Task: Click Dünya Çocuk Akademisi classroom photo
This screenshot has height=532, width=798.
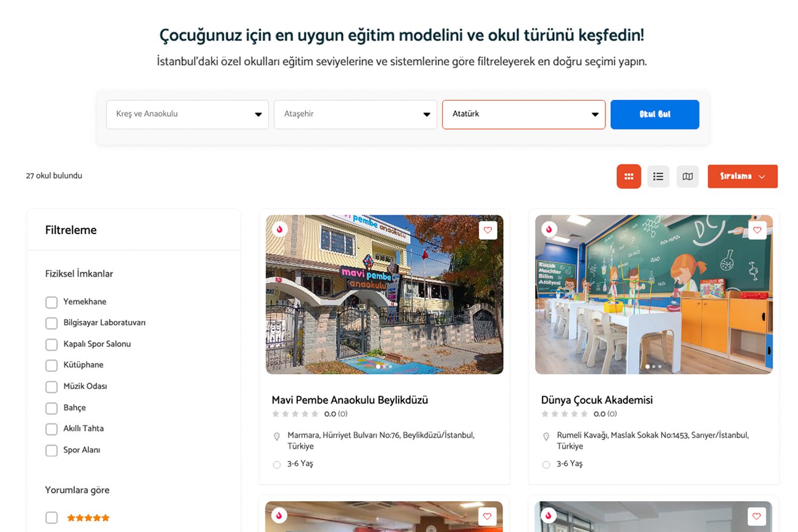Action: pyautogui.click(x=654, y=294)
